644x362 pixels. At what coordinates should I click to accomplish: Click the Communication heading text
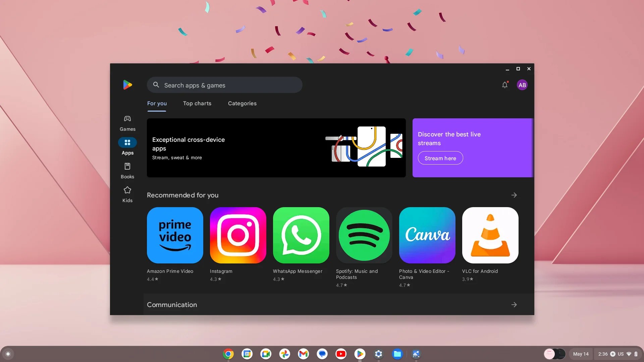click(172, 305)
